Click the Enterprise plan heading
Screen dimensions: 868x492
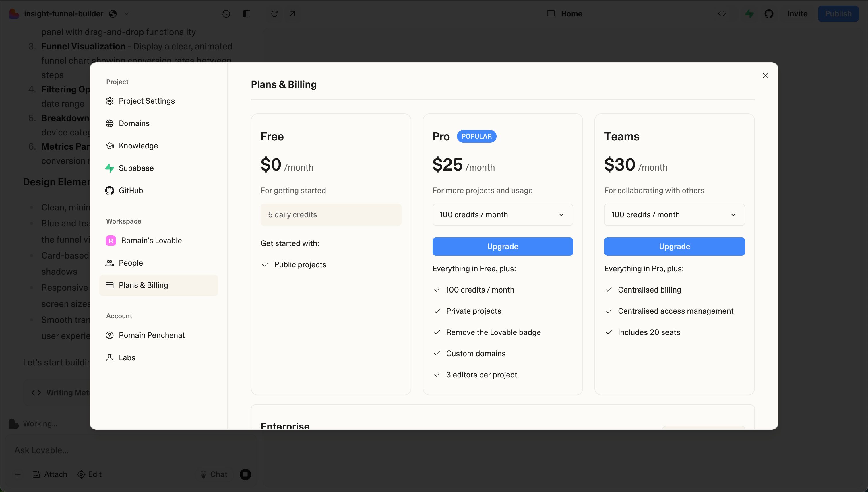coord(285,426)
